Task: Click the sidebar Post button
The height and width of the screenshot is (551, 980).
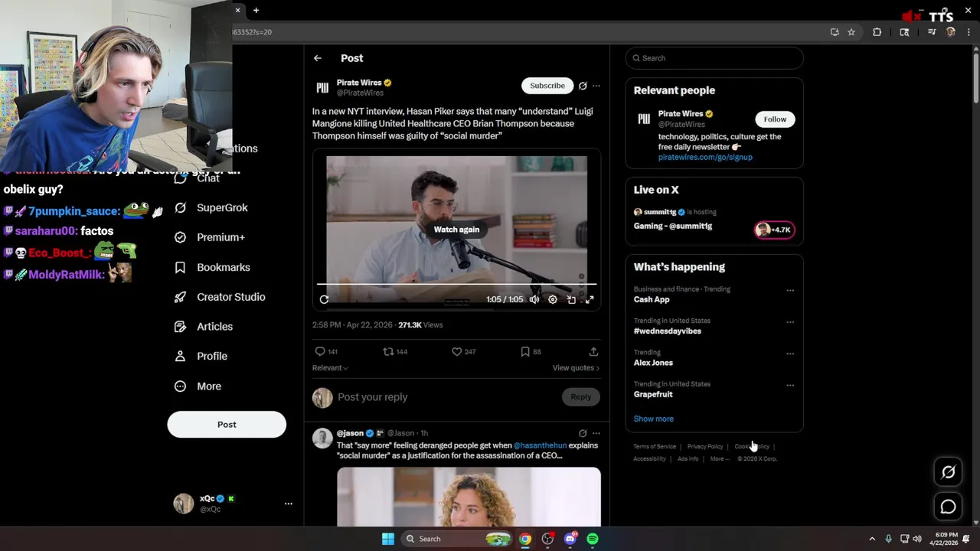Action: [x=227, y=425]
